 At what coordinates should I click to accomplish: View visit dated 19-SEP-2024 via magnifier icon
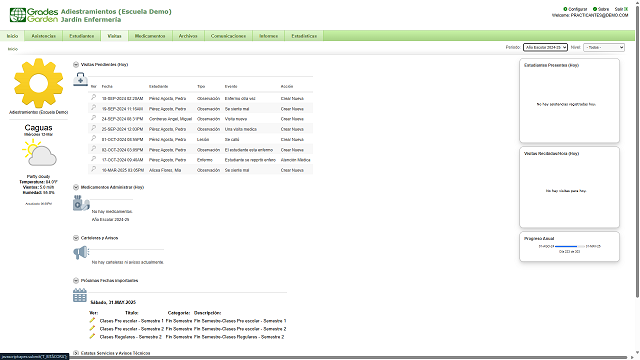click(x=93, y=108)
